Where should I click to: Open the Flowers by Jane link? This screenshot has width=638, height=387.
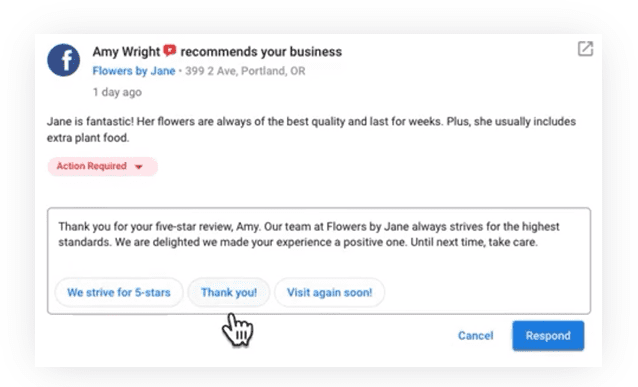tap(133, 71)
